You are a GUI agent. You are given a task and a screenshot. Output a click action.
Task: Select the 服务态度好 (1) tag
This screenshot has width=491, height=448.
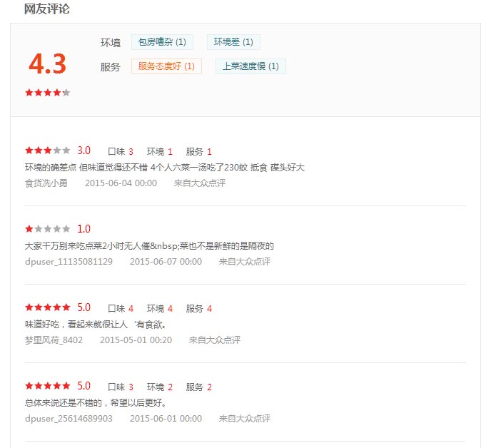[166, 66]
